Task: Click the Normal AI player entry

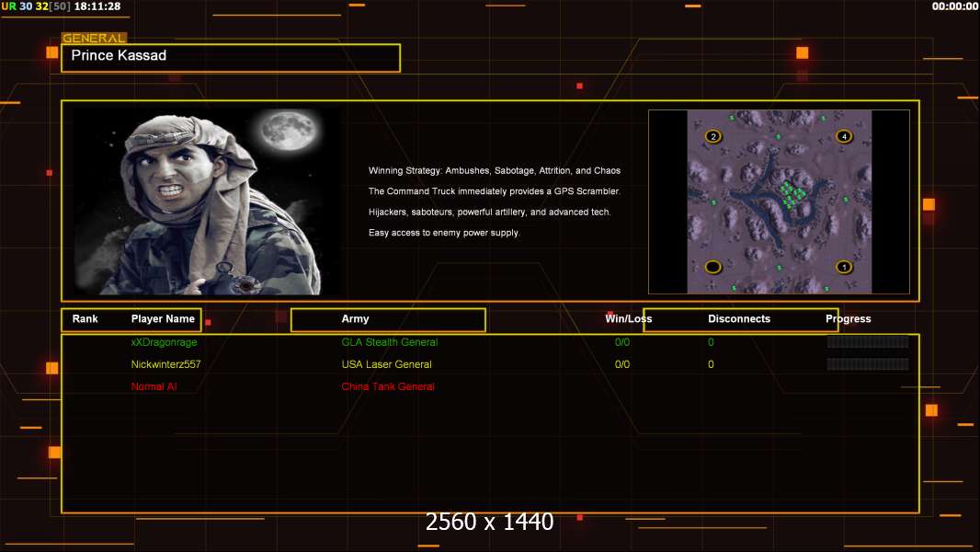Action: pos(154,386)
